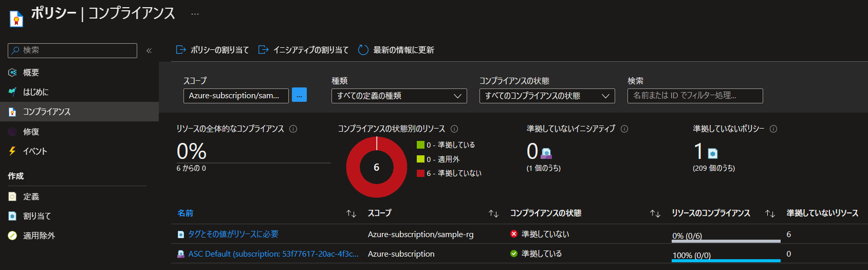The image size is (868, 270).
Task: Click the Azure-subscription/sample-rg scope cell
Action: pos(421,234)
